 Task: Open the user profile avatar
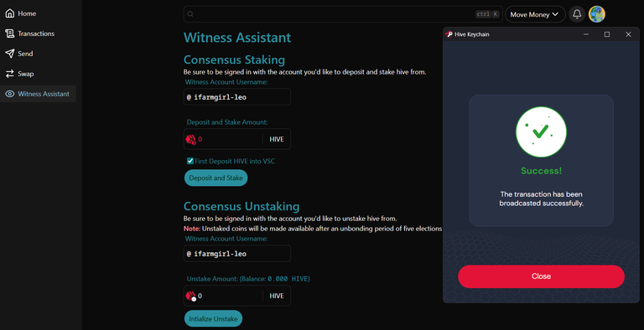pyautogui.click(x=597, y=14)
